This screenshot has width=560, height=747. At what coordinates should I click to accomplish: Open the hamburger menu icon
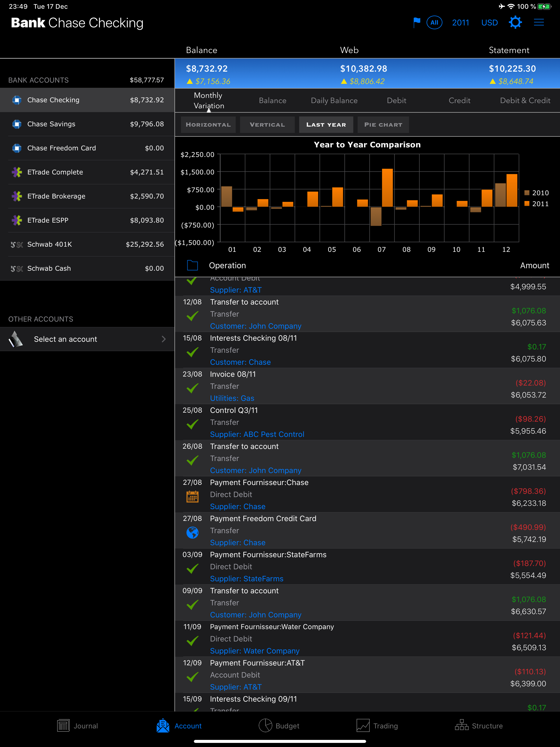click(539, 23)
